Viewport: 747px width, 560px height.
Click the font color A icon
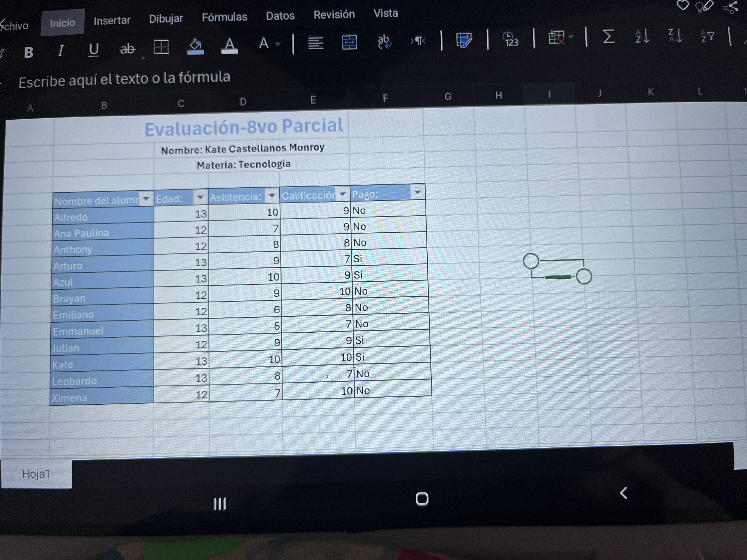(x=229, y=45)
